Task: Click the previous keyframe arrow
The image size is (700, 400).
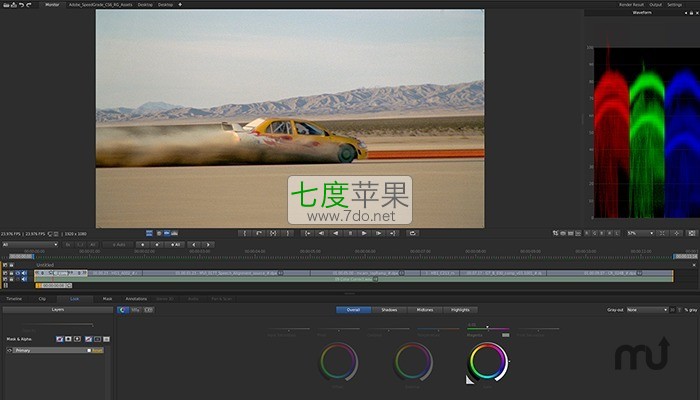Action: point(193,245)
